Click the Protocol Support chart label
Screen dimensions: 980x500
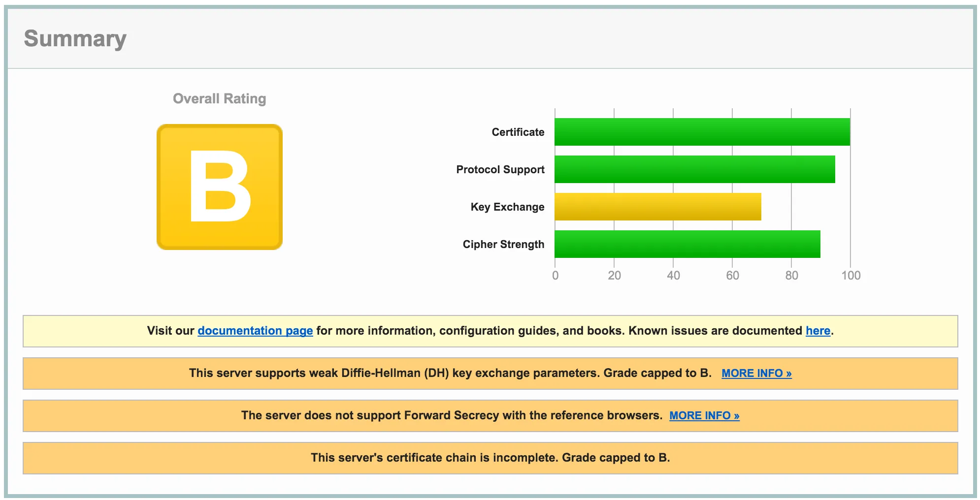[x=500, y=169]
